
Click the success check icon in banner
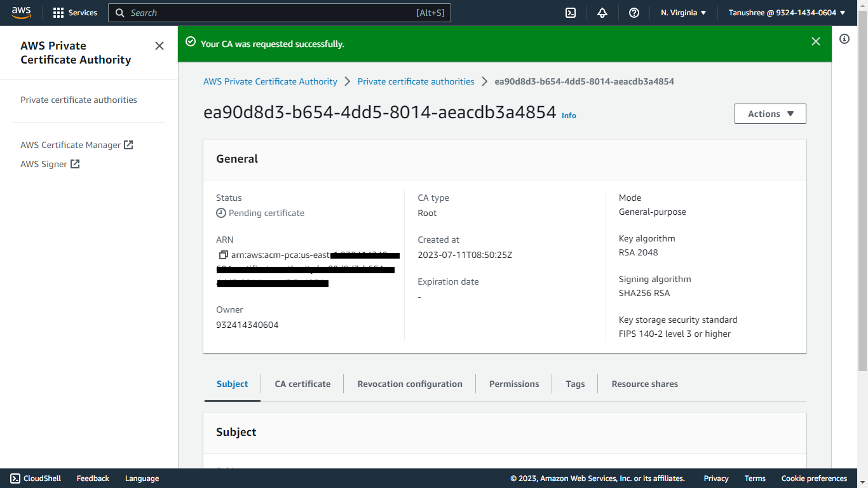click(x=190, y=41)
